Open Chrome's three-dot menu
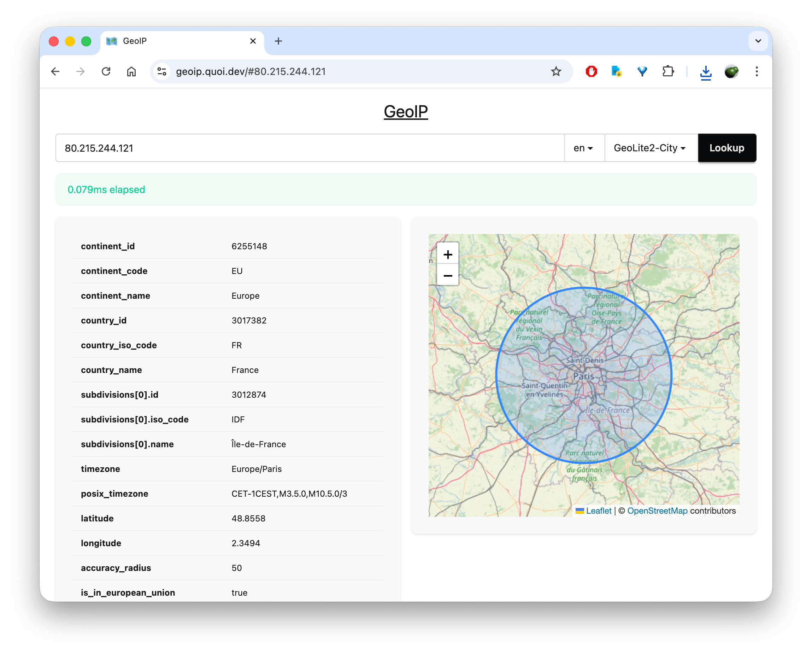The height and width of the screenshot is (654, 812). pos(756,71)
